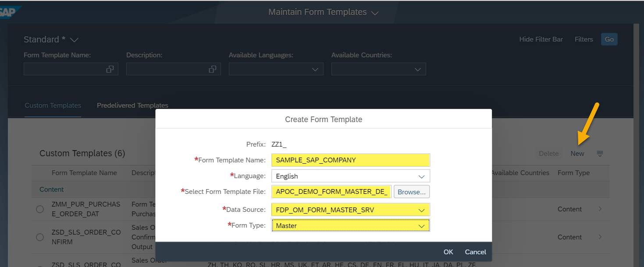Click the Custom Templates (6) heading

pyautogui.click(x=82, y=154)
